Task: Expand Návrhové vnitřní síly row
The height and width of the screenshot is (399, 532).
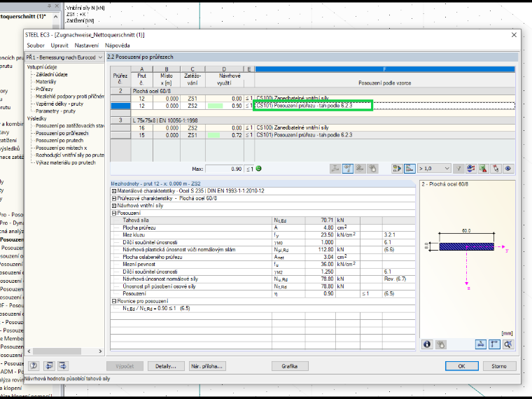Action: (x=114, y=206)
